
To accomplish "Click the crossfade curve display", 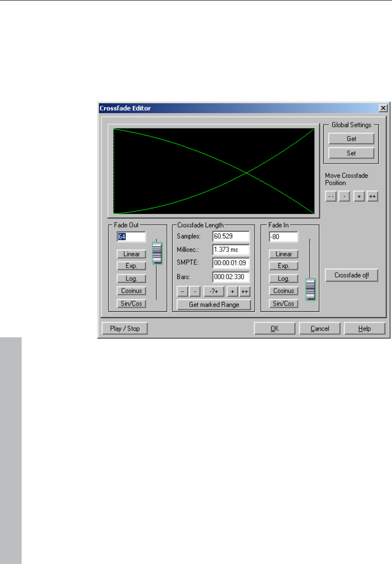I will tap(214, 171).
